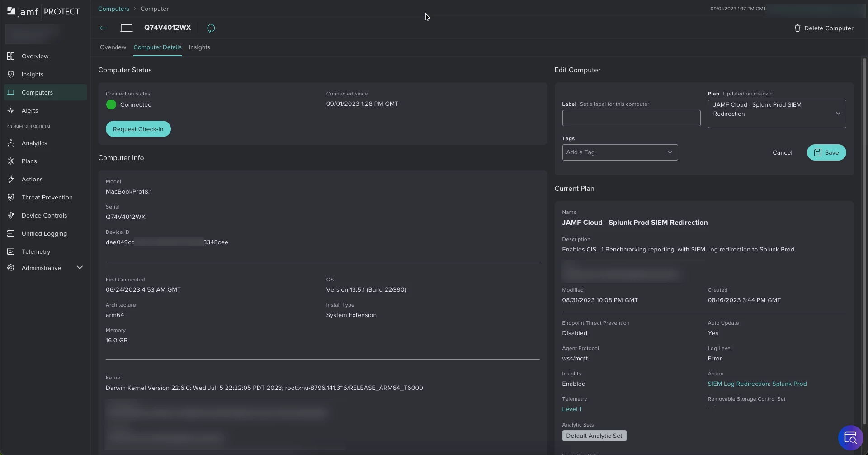Click the Analytics icon in sidebar
This screenshot has height=455, width=868.
[11, 143]
